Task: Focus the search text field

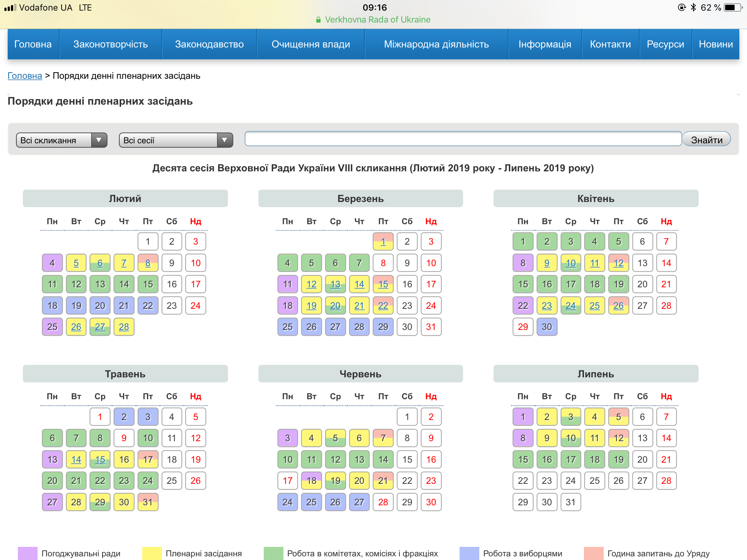Action: [463, 139]
